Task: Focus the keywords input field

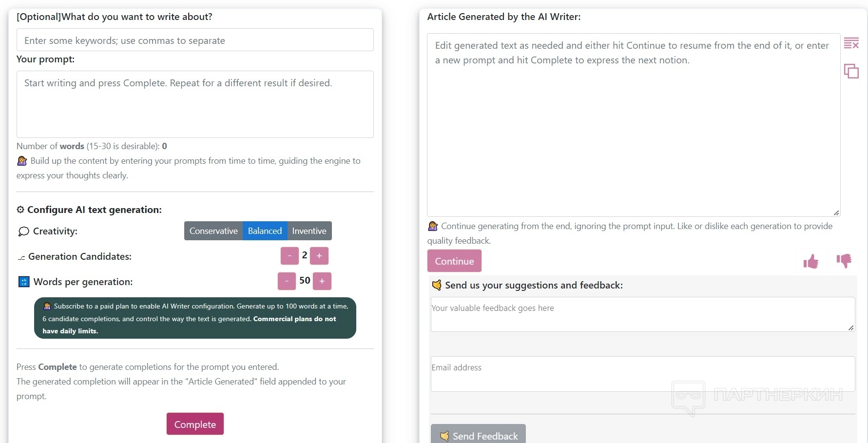Action: click(x=195, y=40)
